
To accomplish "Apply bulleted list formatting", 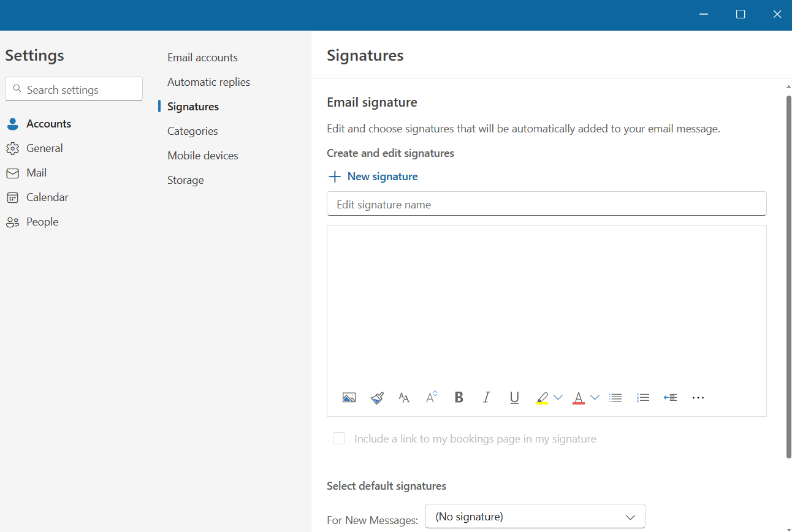I will 615,398.
